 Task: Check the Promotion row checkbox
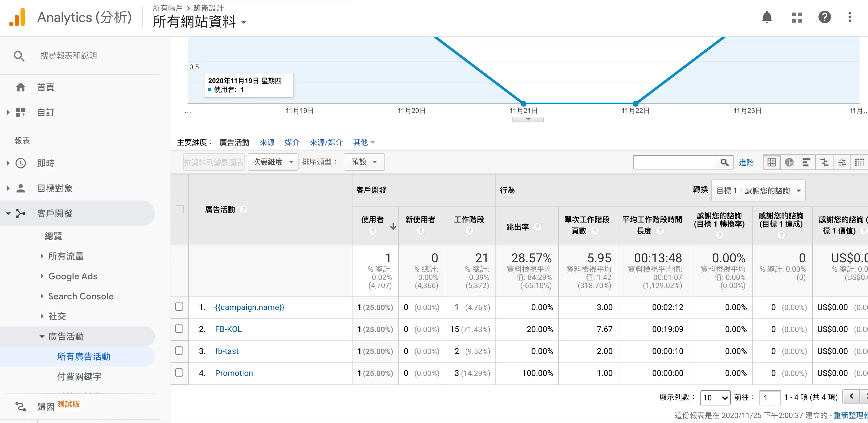(x=179, y=372)
